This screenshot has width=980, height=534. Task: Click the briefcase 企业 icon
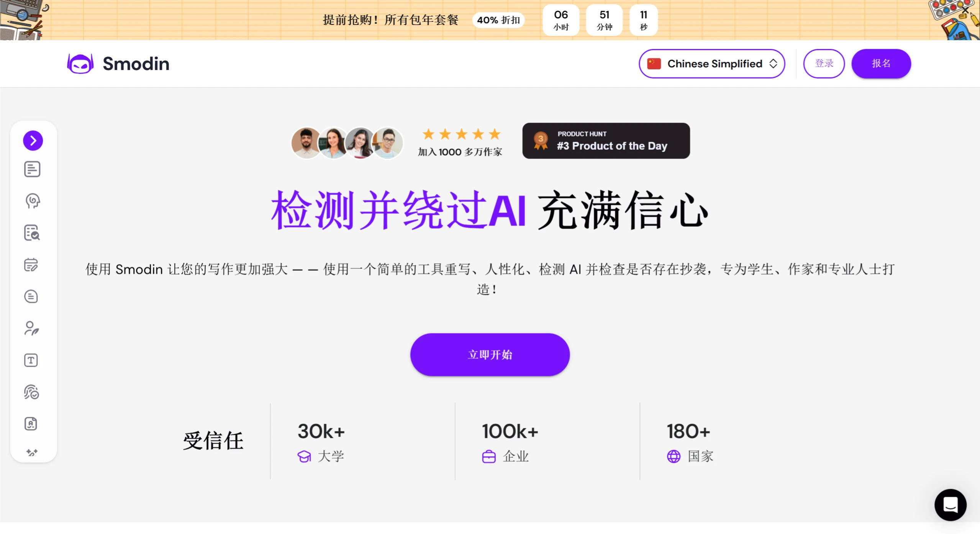(489, 456)
